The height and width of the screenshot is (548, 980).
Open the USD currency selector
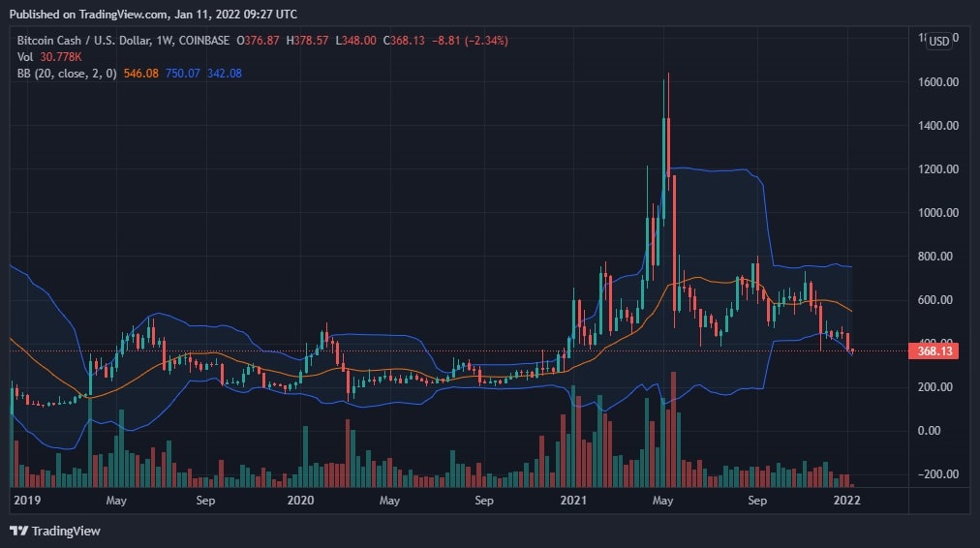point(939,42)
